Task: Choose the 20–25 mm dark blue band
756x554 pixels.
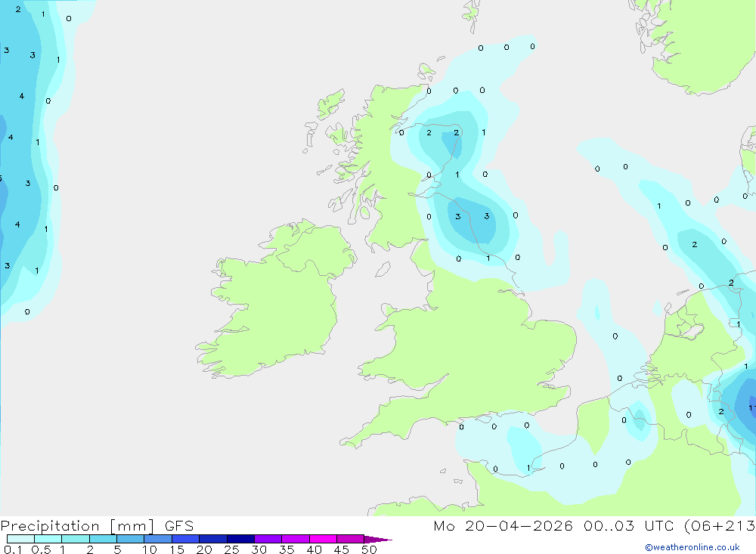Action: 212,539
